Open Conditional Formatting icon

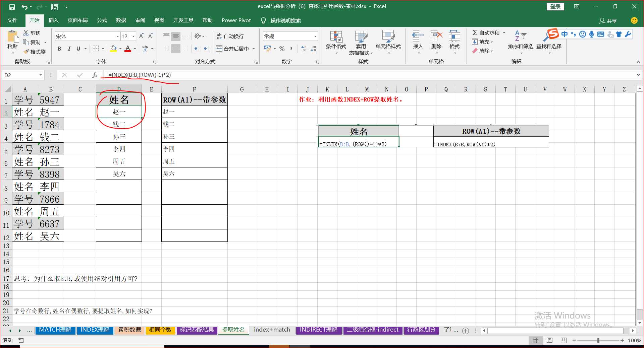point(336,37)
